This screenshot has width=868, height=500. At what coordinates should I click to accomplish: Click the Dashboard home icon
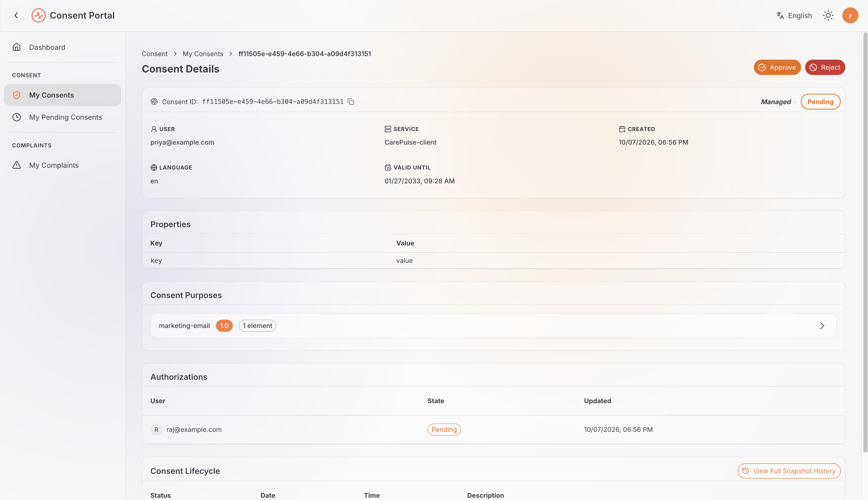click(17, 47)
